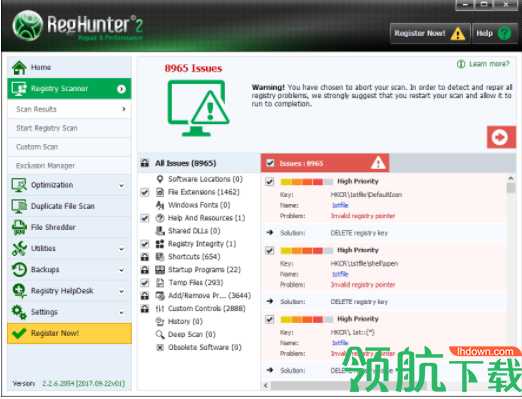
Task: Click the File Extensions category icon
Action: (x=160, y=192)
